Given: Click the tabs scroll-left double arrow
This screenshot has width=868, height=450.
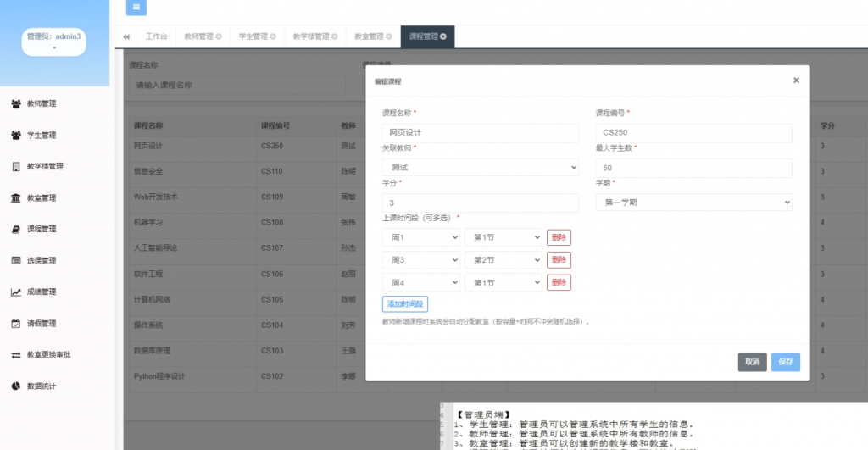Looking at the screenshot, I should click(126, 36).
